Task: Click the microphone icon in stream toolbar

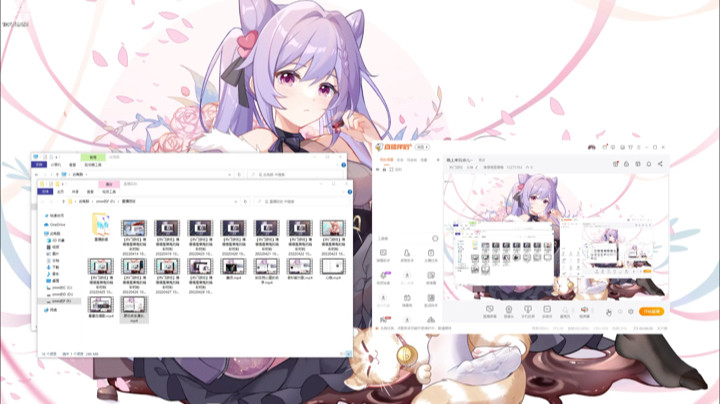Action: pos(565,312)
